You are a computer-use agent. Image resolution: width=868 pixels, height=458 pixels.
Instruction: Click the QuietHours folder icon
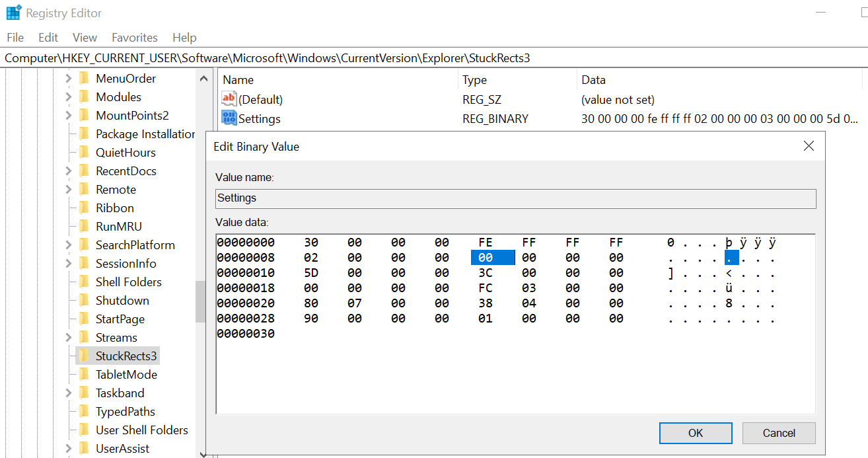coord(84,152)
